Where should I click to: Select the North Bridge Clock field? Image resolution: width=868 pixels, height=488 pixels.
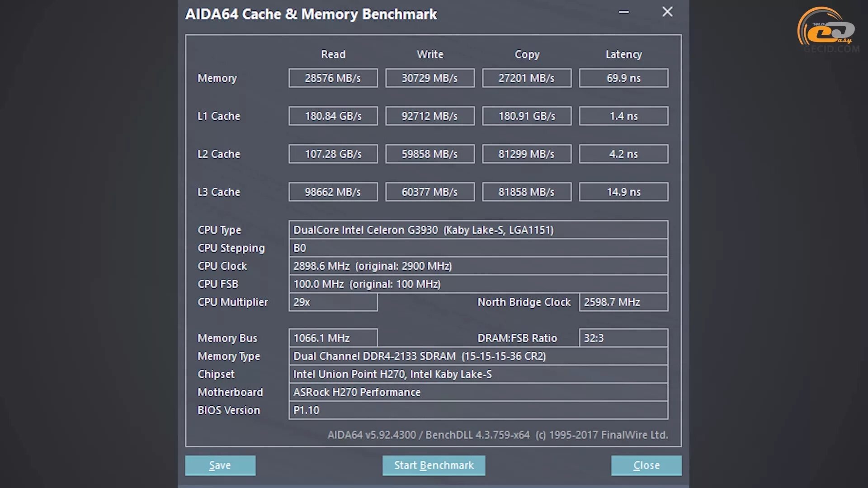[x=623, y=302]
